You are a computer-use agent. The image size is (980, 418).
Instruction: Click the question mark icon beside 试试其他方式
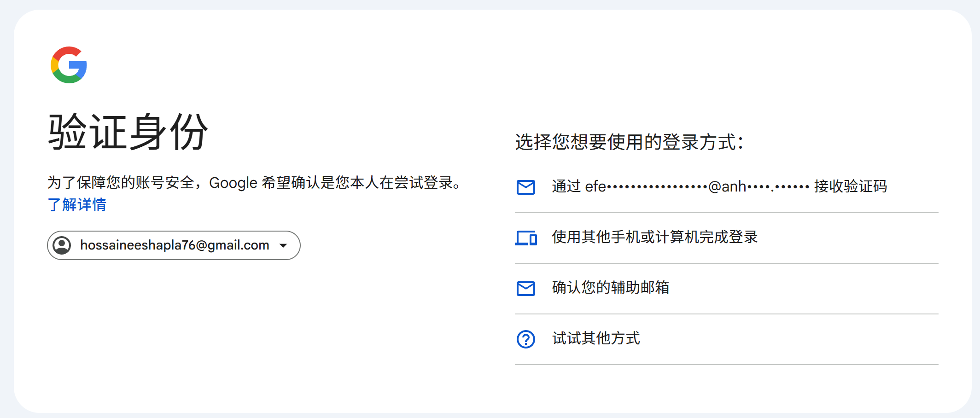[525, 339]
